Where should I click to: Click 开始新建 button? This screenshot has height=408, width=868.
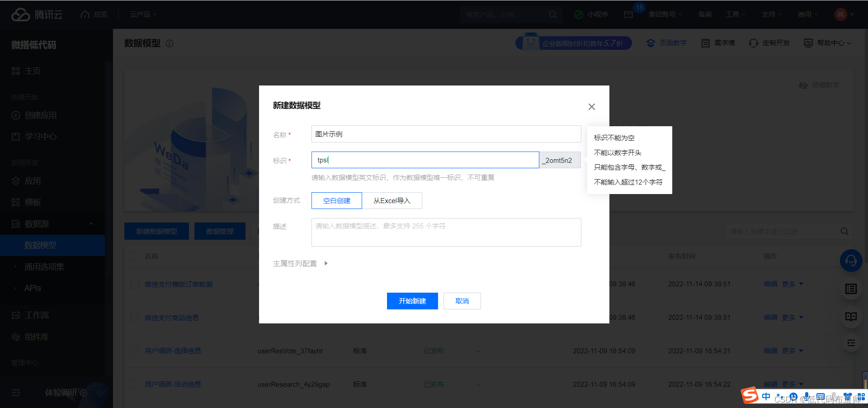412,301
